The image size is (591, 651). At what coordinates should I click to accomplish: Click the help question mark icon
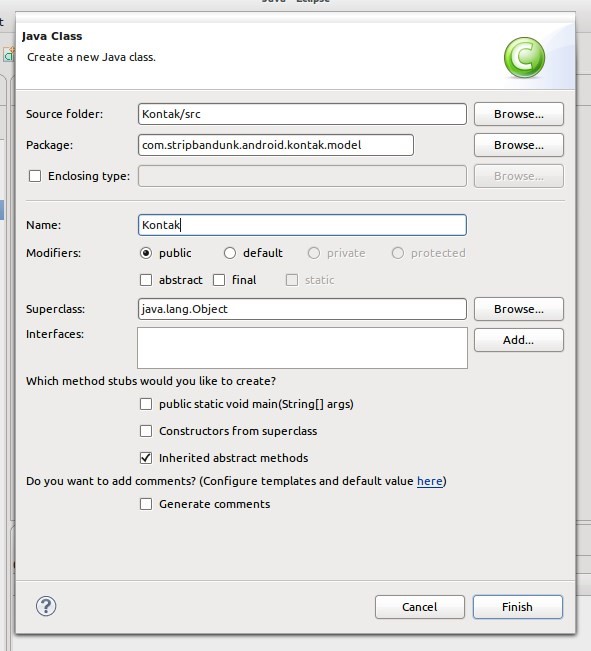point(46,607)
